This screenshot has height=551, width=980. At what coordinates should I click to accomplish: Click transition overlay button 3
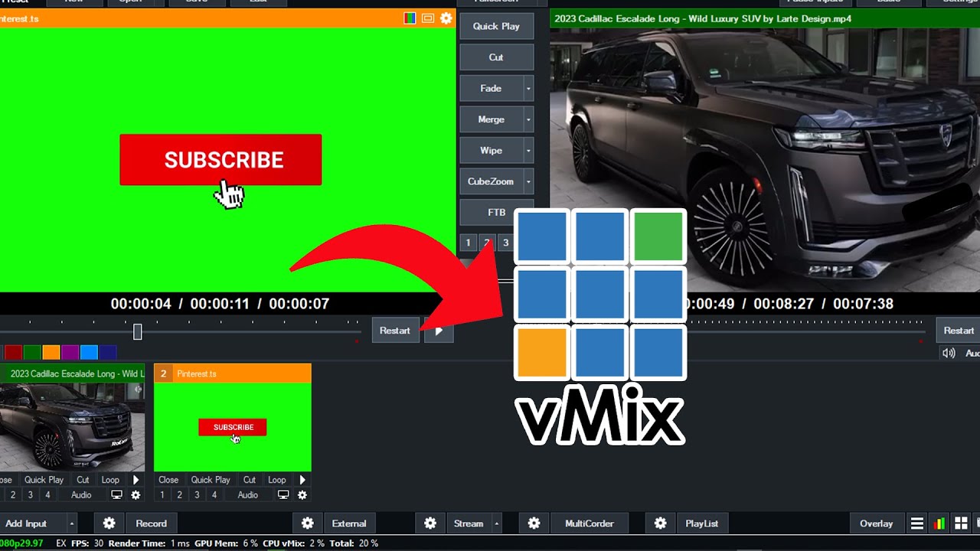505,243
